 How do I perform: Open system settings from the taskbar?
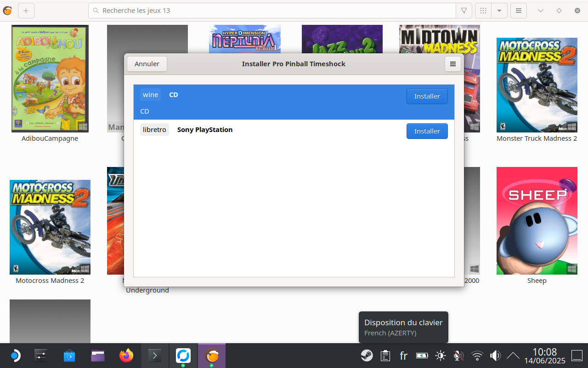[41, 356]
